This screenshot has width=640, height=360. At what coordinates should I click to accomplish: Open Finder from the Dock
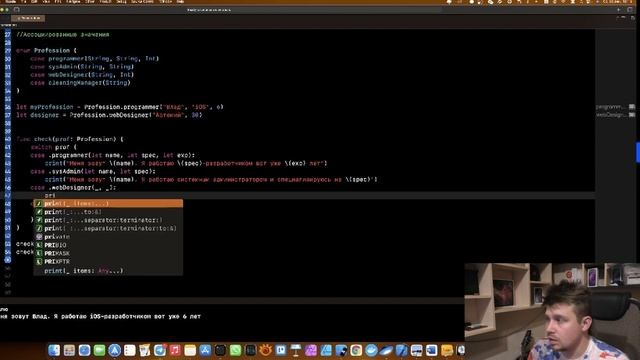(x=54, y=350)
